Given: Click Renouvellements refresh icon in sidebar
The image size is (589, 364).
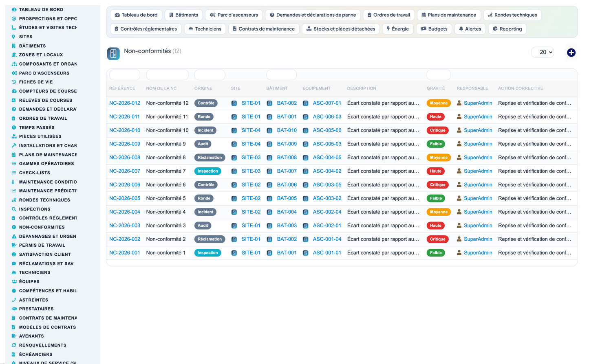Looking at the screenshot, I should 14,345.
